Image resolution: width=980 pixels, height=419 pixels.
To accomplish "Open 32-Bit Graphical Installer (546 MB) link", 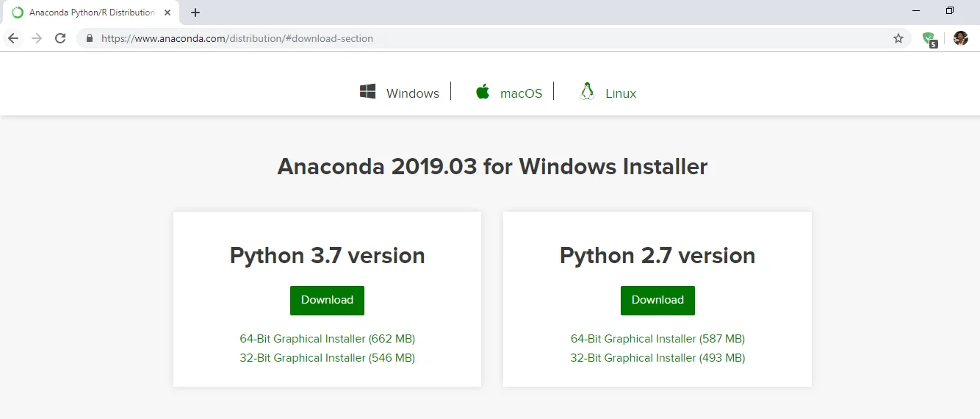I will click(327, 358).
